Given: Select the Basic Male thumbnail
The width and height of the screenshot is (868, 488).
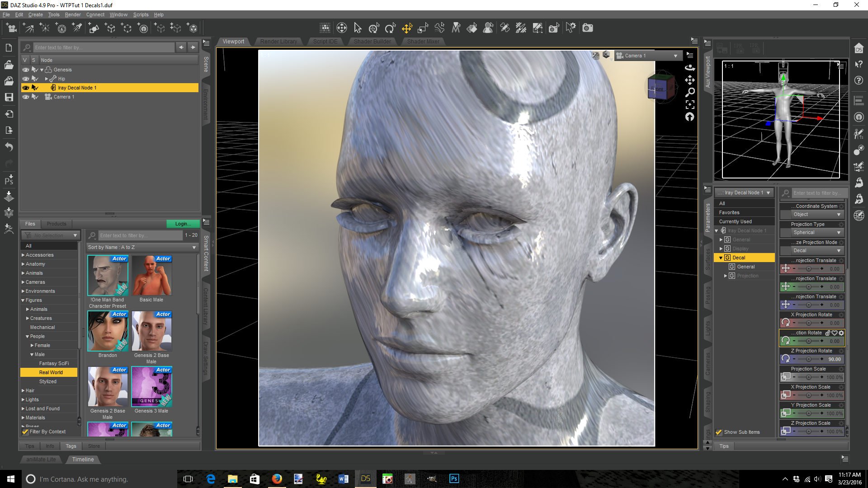Looking at the screenshot, I should click(151, 276).
